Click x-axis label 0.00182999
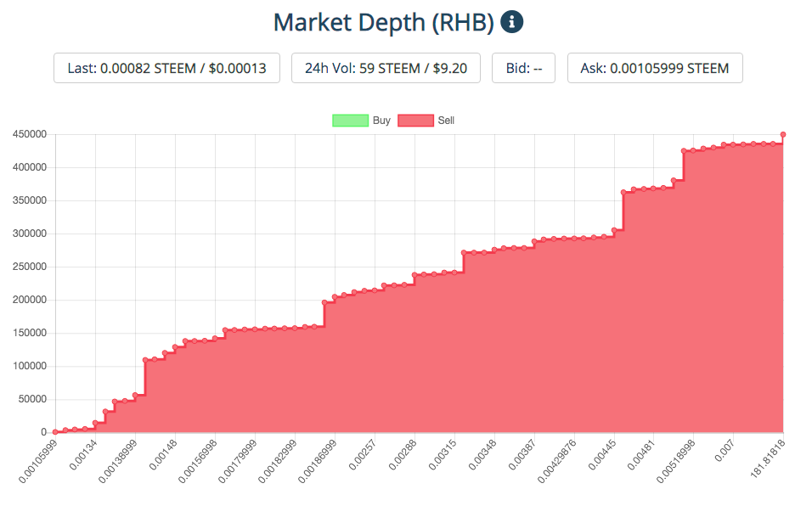 (x=278, y=462)
